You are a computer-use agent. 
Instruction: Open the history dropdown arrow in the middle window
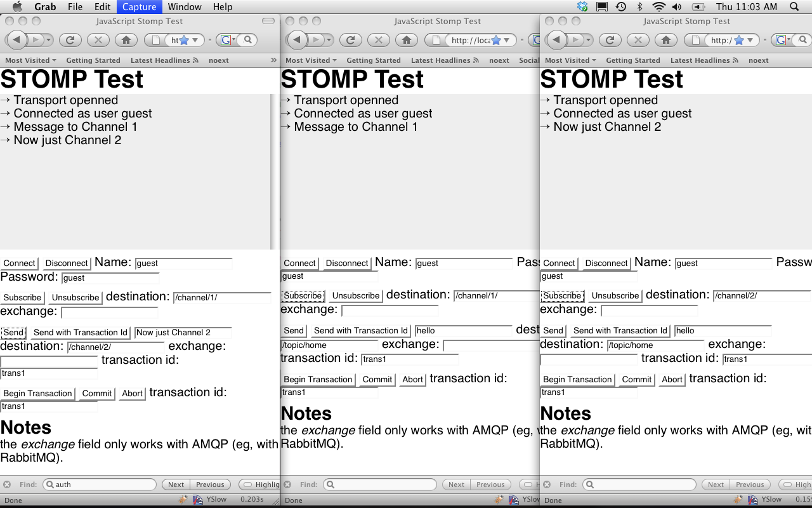(329, 40)
